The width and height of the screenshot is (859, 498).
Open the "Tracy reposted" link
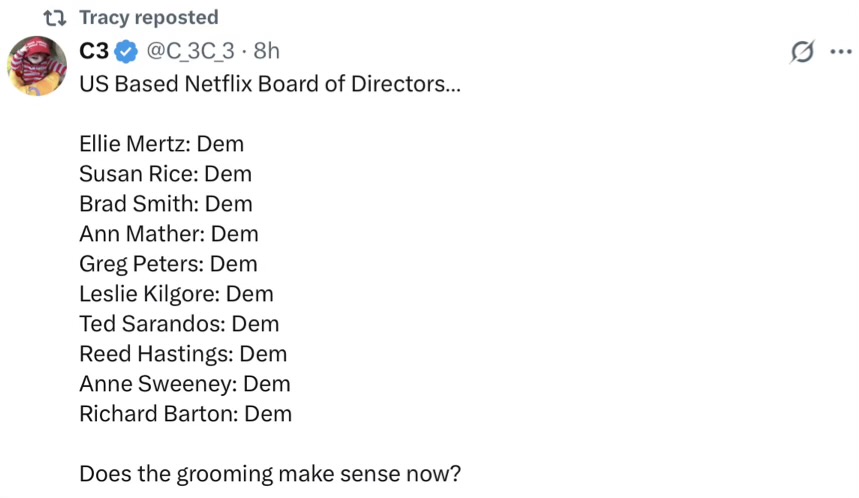148,18
